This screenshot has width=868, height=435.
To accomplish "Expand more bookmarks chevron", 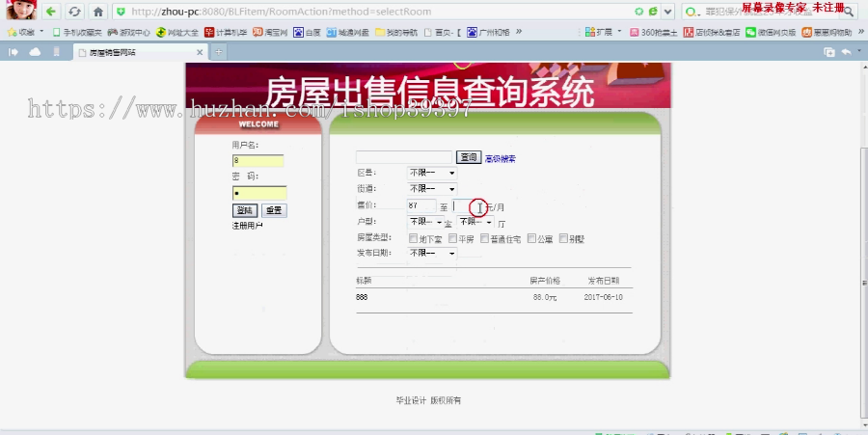I will [x=519, y=32].
